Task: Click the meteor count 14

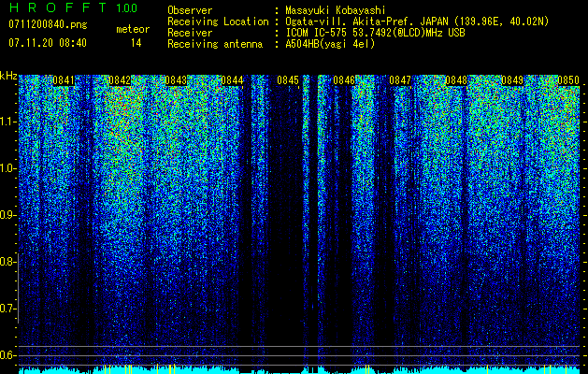Action: pyautogui.click(x=136, y=43)
